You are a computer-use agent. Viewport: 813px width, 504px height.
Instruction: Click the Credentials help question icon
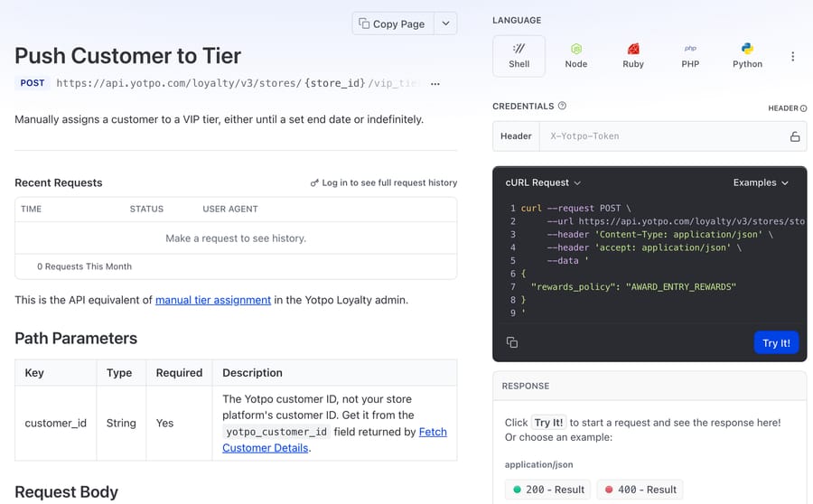(562, 106)
